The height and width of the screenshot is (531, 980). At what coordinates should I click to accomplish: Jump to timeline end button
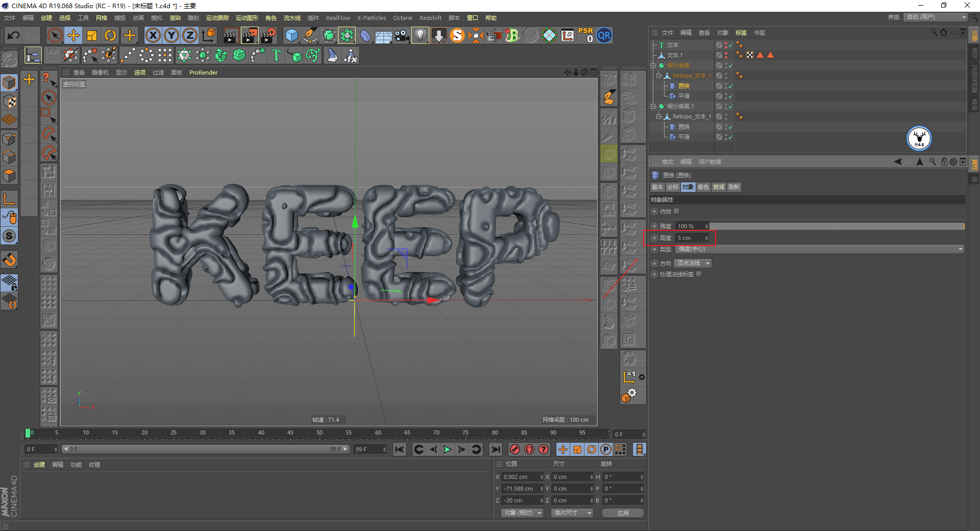495,449
